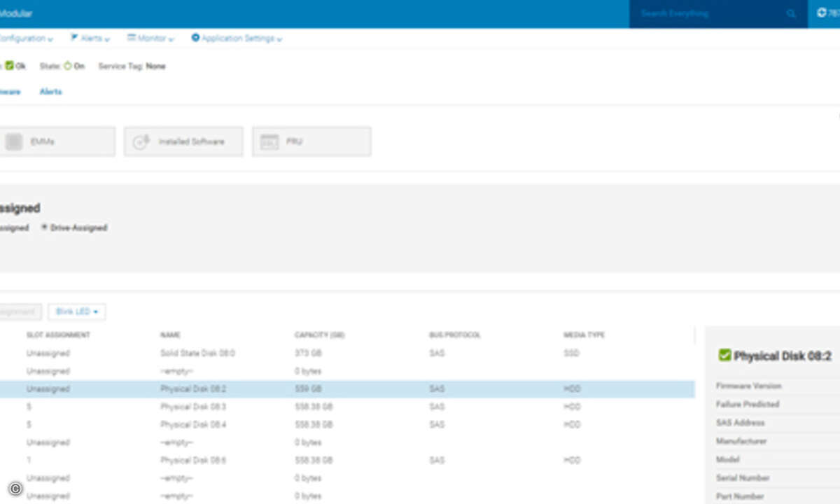Click the refresh icon in header
The height and width of the screenshot is (504, 840).
pyautogui.click(x=822, y=13)
